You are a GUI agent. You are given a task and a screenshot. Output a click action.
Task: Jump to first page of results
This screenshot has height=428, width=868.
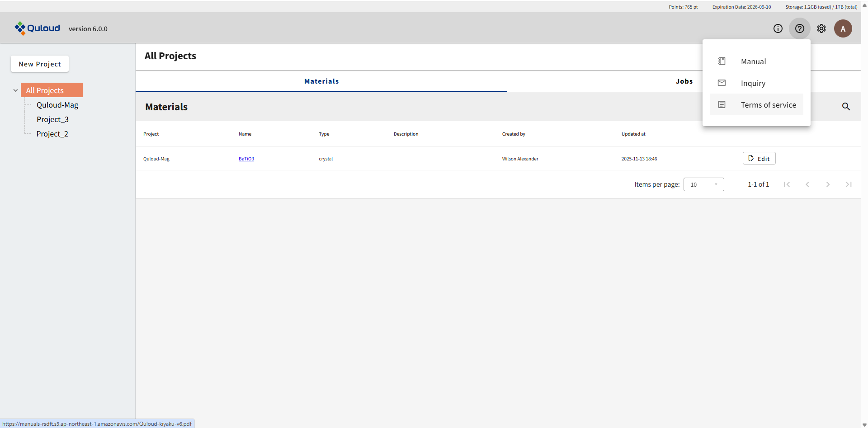[x=787, y=184]
